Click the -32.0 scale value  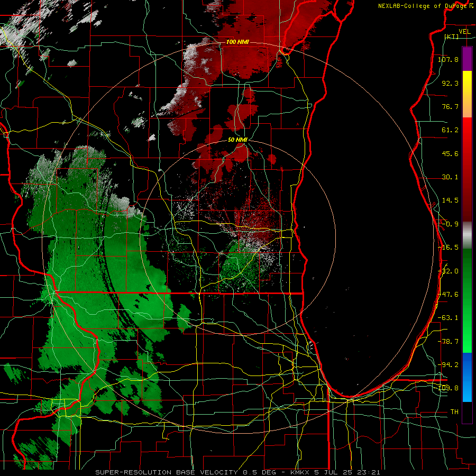pos(448,271)
